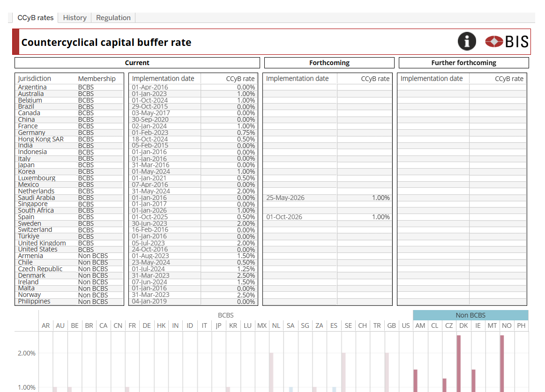Select the Ireland jurisdiction row

tap(69, 282)
